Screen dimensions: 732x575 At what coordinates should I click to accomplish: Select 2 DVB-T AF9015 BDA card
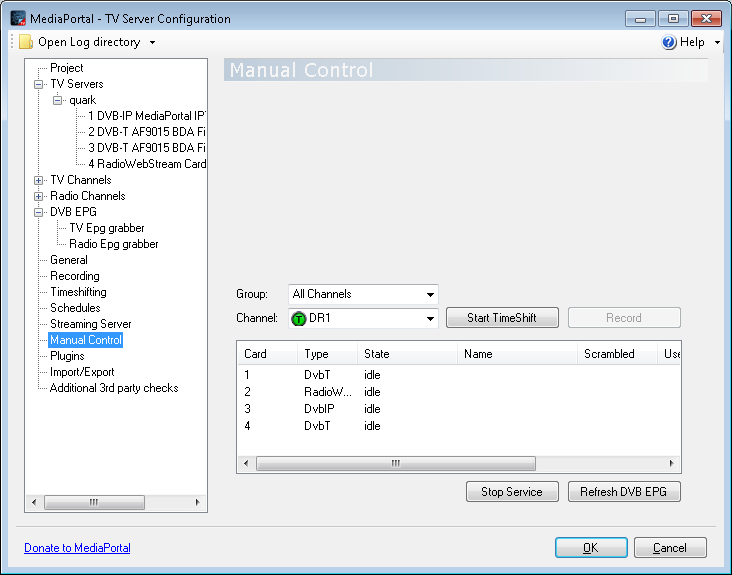(x=147, y=132)
